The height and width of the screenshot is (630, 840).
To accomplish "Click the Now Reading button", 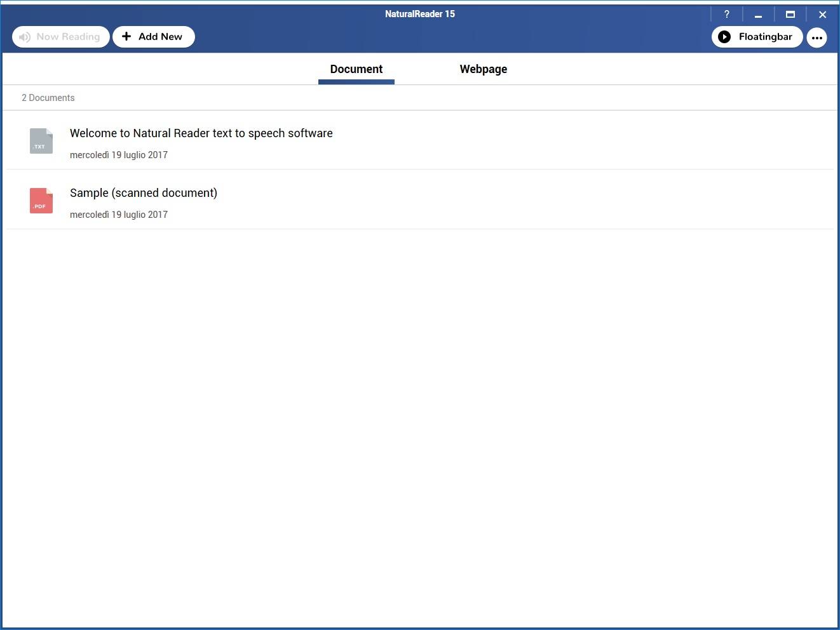I will (x=61, y=37).
